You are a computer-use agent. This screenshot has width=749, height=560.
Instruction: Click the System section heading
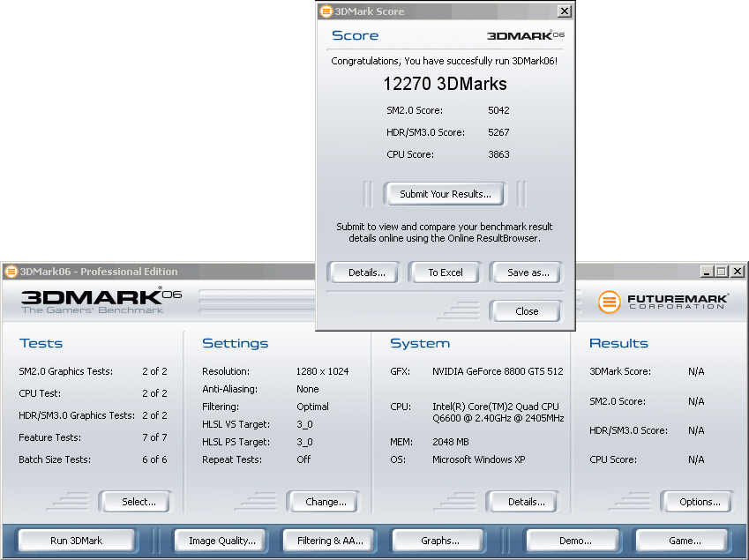(x=420, y=343)
